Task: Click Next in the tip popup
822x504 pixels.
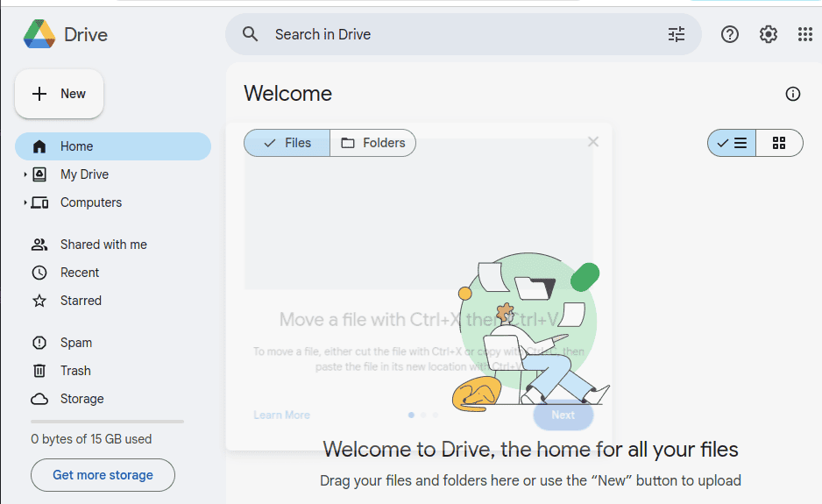Action: click(x=563, y=415)
